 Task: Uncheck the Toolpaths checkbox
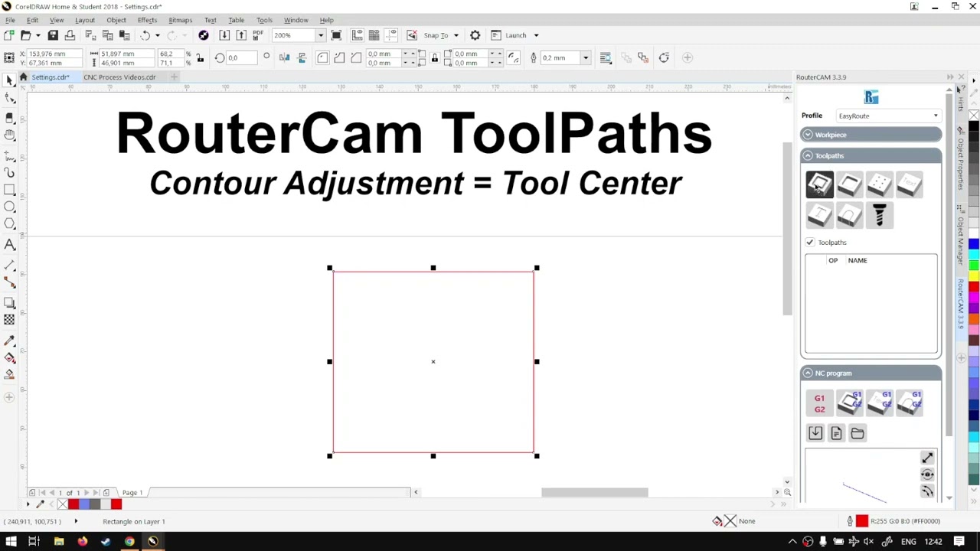pyautogui.click(x=810, y=243)
